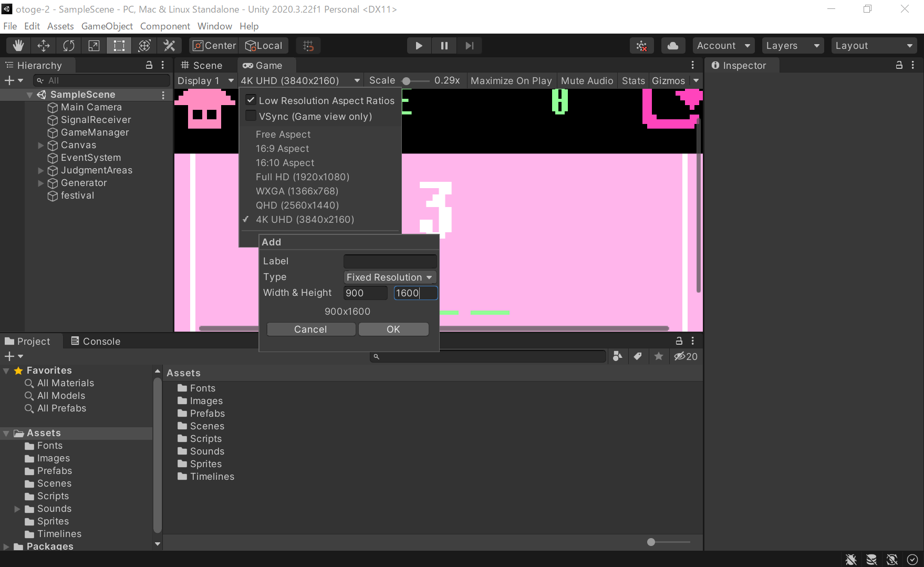The height and width of the screenshot is (567, 924).
Task: Open the 4K UHD resolution dropdown
Action: click(x=300, y=80)
